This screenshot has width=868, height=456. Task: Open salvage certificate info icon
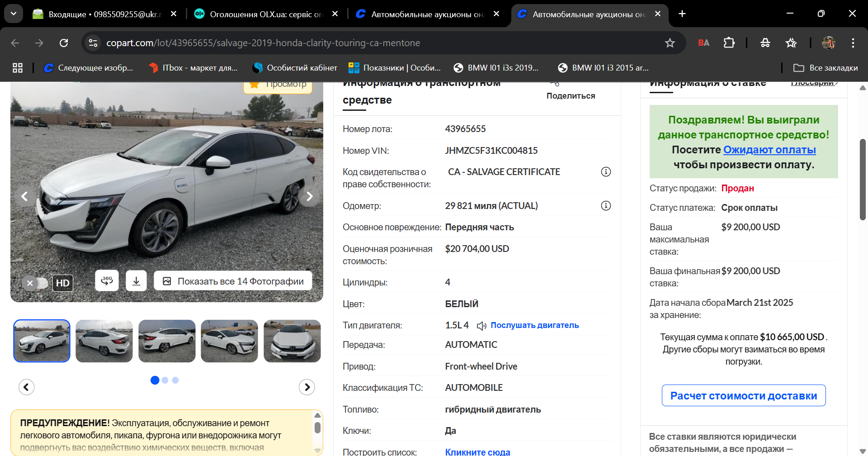tap(606, 172)
